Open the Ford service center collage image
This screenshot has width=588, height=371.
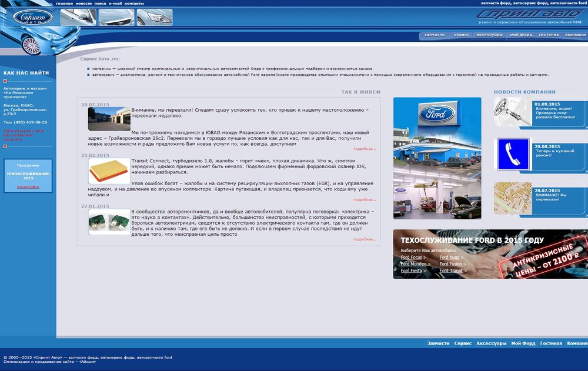tap(437, 158)
